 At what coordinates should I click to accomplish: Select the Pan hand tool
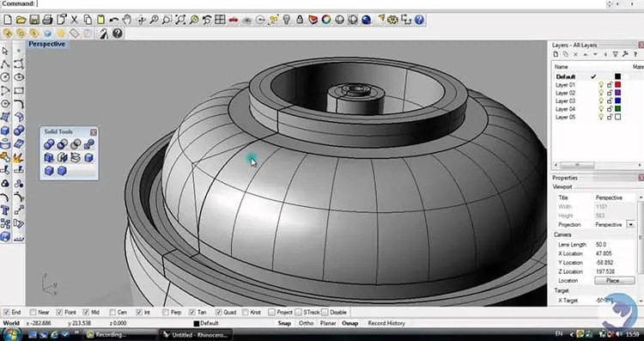[127, 20]
